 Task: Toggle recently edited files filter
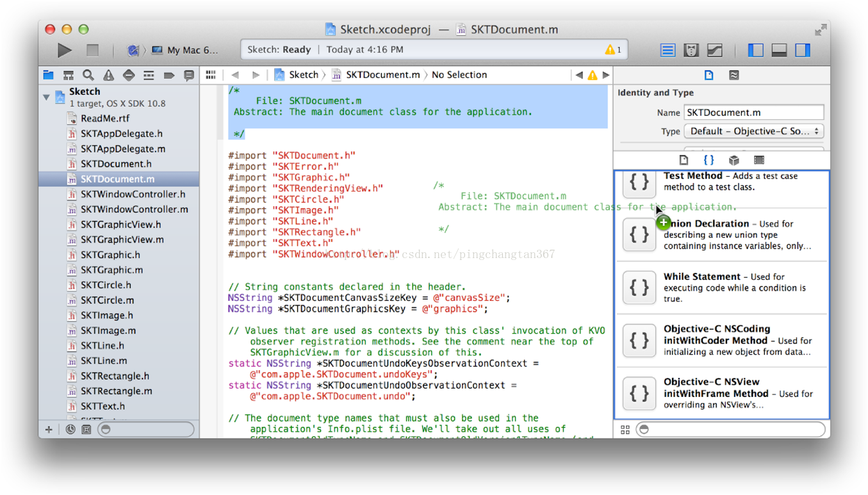click(x=70, y=430)
